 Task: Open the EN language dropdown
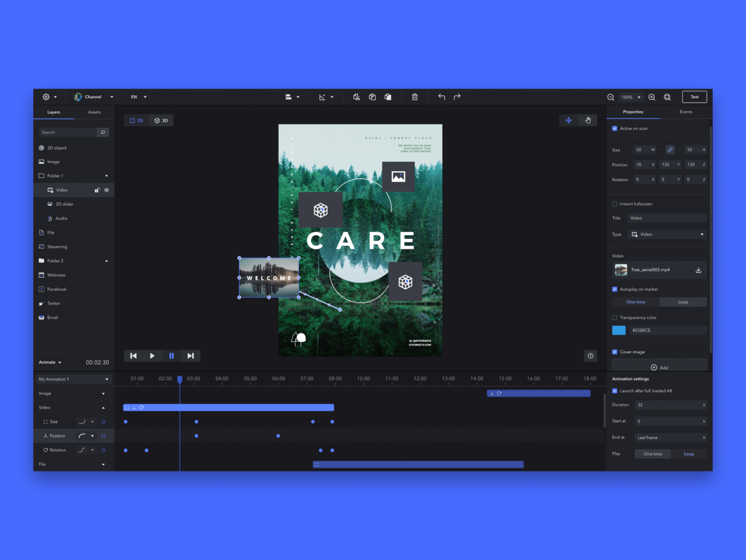coord(139,97)
